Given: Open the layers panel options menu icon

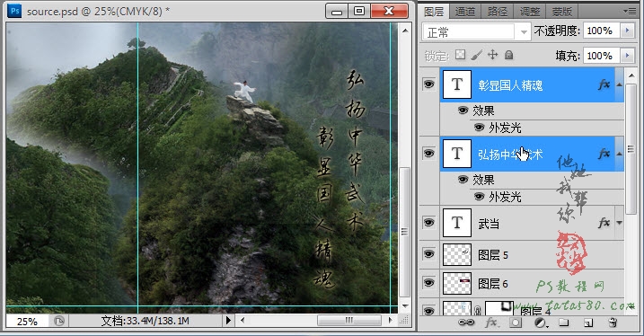Looking at the screenshot, I should pyautogui.click(x=630, y=11).
